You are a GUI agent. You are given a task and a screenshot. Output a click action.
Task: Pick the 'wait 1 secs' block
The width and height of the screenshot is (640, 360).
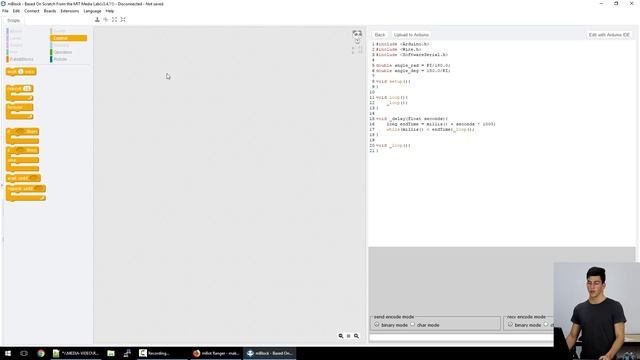click(21, 72)
